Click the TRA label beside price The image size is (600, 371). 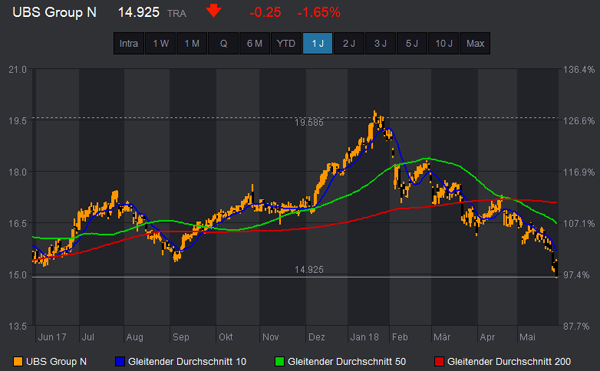pos(177,14)
